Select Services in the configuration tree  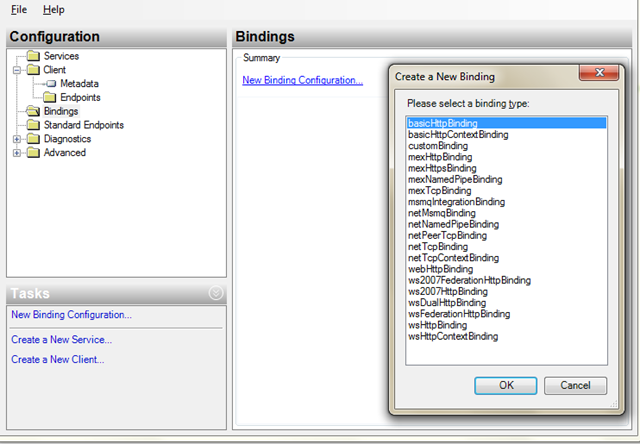point(61,56)
